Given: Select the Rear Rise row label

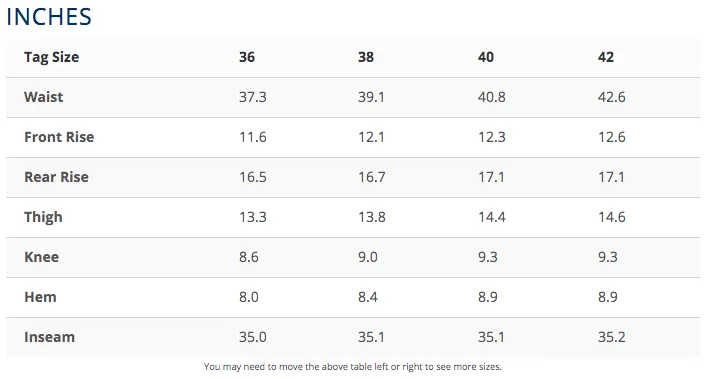Looking at the screenshot, I should coord(56,177).
